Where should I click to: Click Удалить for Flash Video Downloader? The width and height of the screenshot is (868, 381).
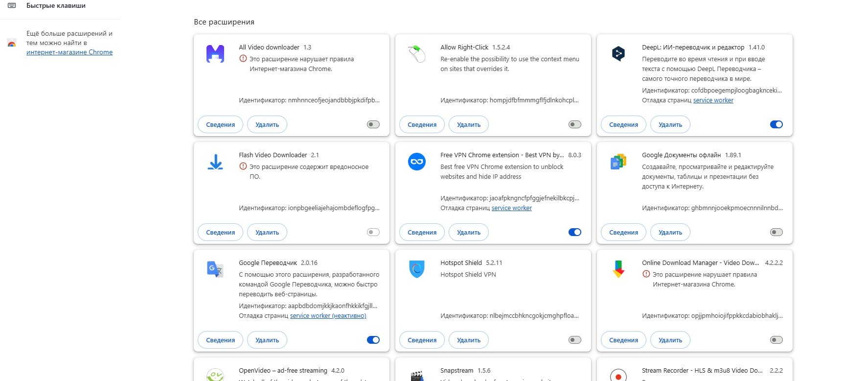pos(267,232)
